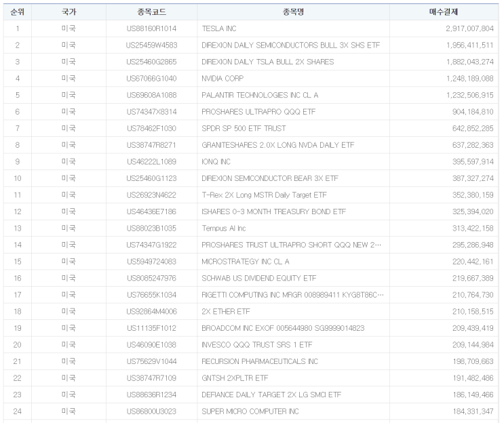Screen dimensions: 504x423
Task: Click the 매수결제 column header
Action: [444, 12]
